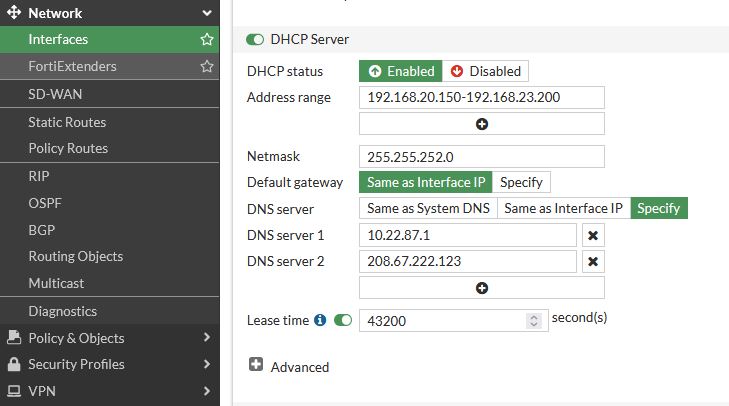The image size is (729, 406).
Task: Expand the Advanced section
Action: click(x=256, y=364)
